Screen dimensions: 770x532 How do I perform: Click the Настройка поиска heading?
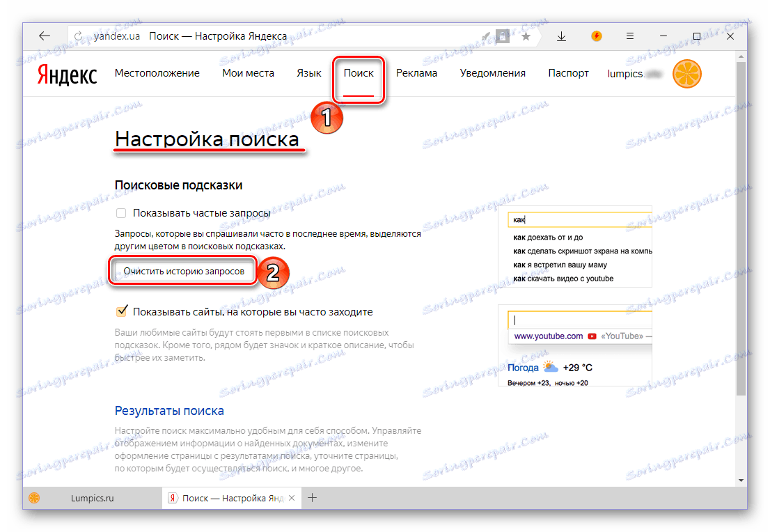click(207, 139)
